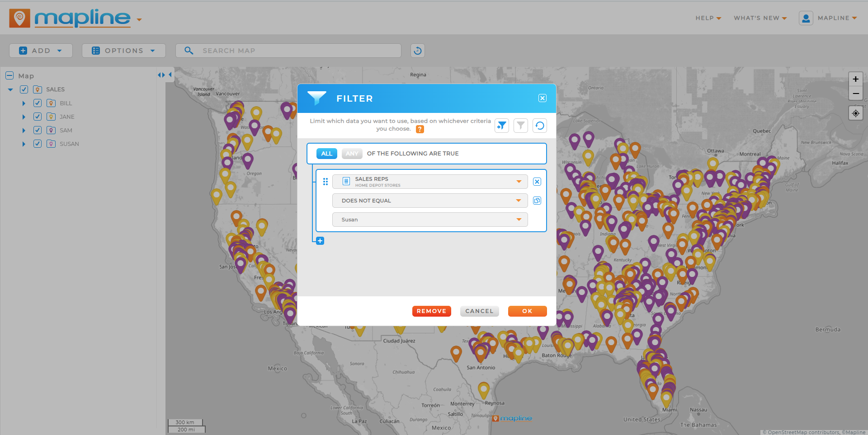This screenshot has height=435, width=868.
Task: Click the duplicate filter row icon
Action: point(537,201)
